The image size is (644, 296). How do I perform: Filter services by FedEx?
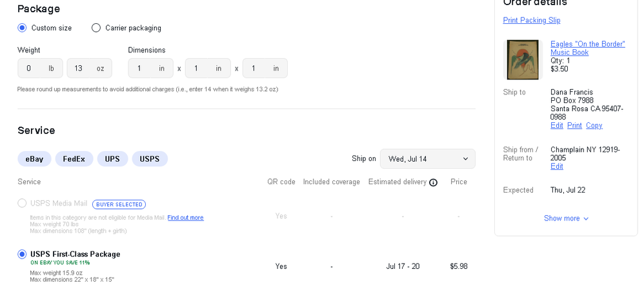point(74,159)
